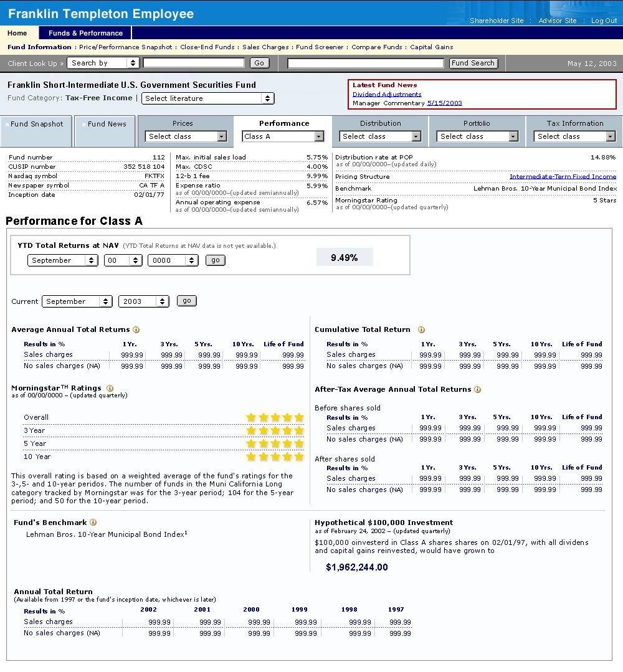The height and width of the screenshot is (672, 623).
Task: Open the Class A dropdown under Performance
Action: pyautogui.click(x=283, y=136)
